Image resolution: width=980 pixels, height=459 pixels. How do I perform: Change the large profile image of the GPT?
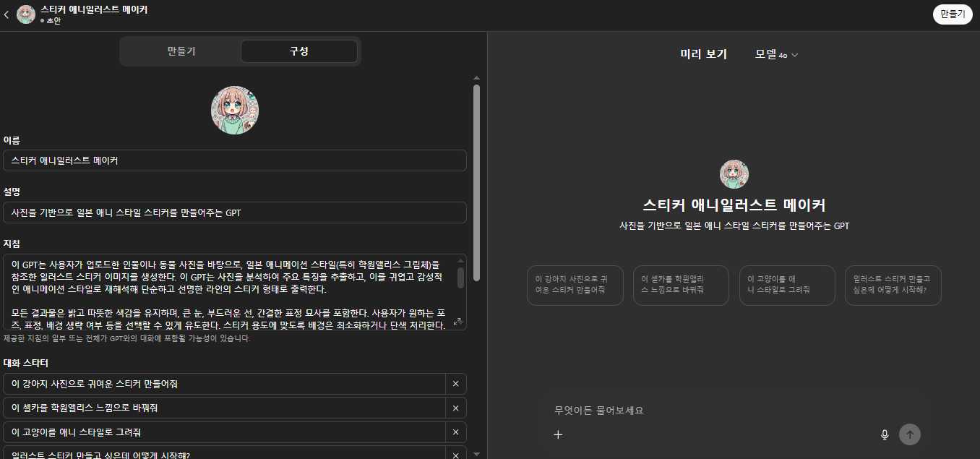tap(235, 110)
